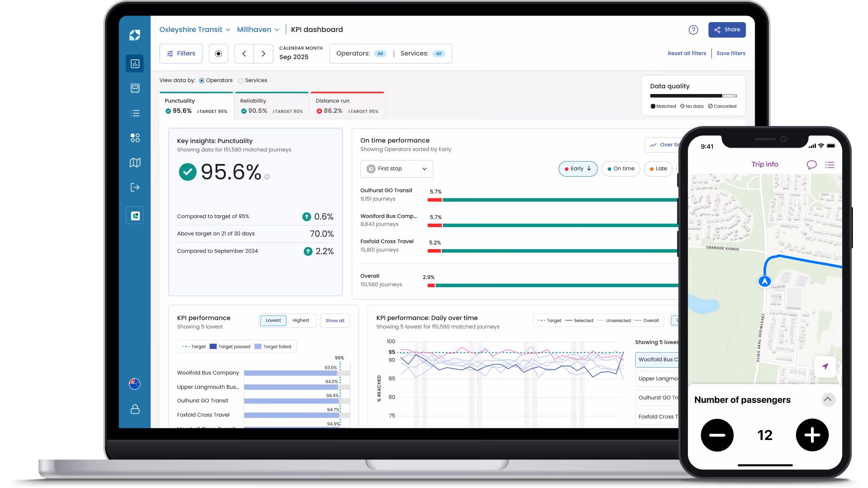Click the lock icon at sidebar bottom
This screenshot has height=488, width=868.
pos(135,409)
